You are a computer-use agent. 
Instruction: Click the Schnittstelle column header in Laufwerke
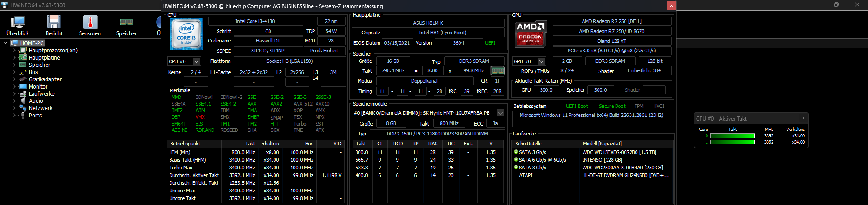(x=545, y=144)
